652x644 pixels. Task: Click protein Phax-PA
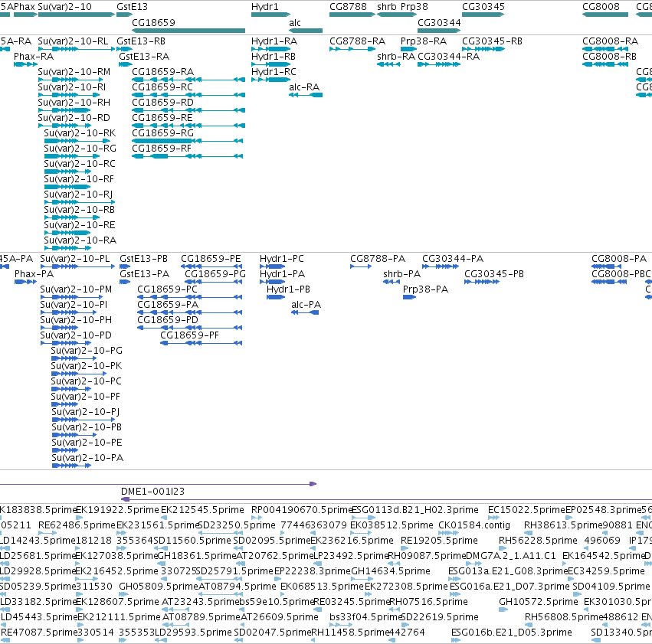[x=25, y=282]
